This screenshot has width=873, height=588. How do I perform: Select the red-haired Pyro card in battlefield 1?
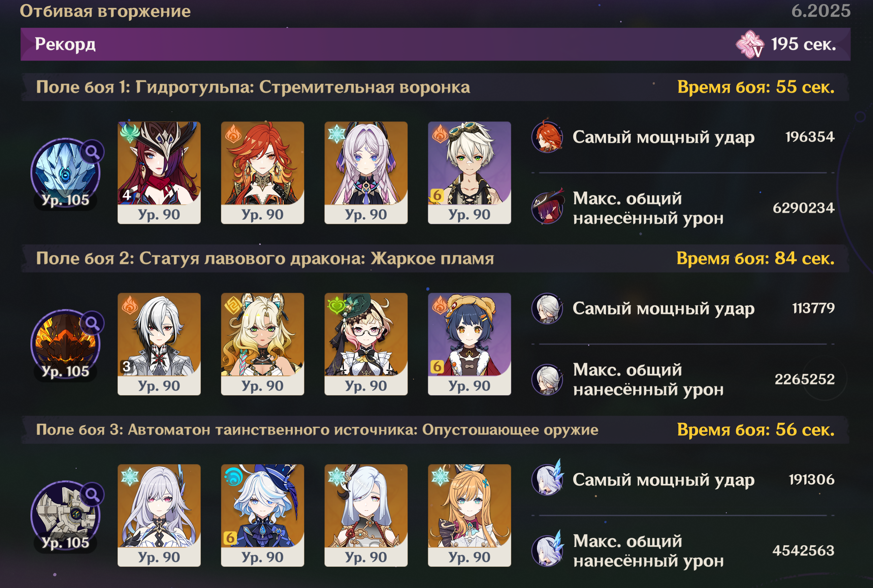coord(262,172)
